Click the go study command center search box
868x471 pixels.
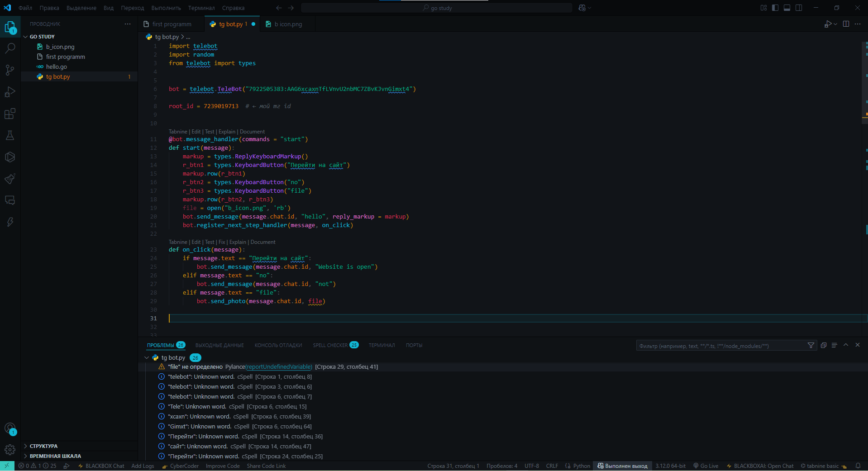click(437, 8)
